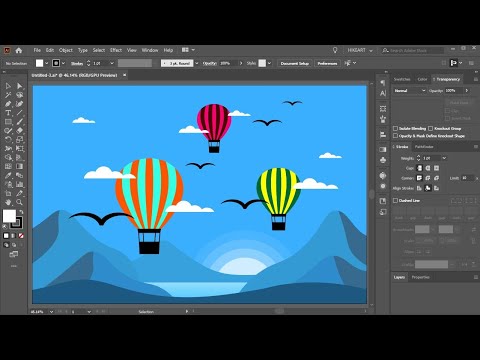Viewport: 480px width, 360px height.
Task: Enable the Dashed Line checkbox
Action: tap(395, 200)
